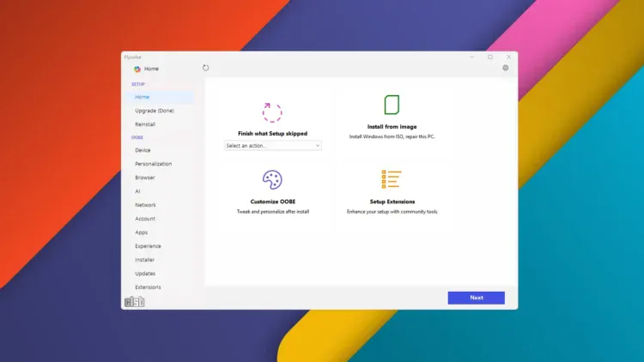Open the 'Select an action...' dropdown

273,146
